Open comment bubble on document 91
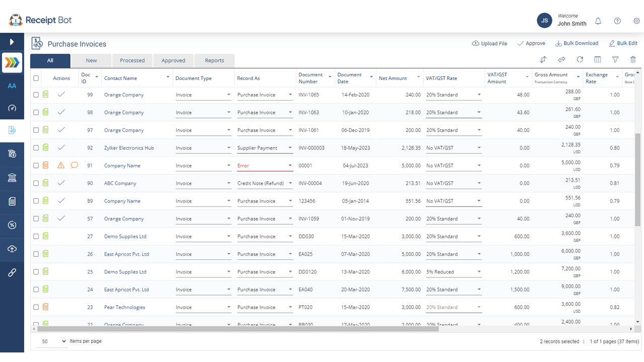The width and height of the screenshot is (644, 362). click(74, 165)
